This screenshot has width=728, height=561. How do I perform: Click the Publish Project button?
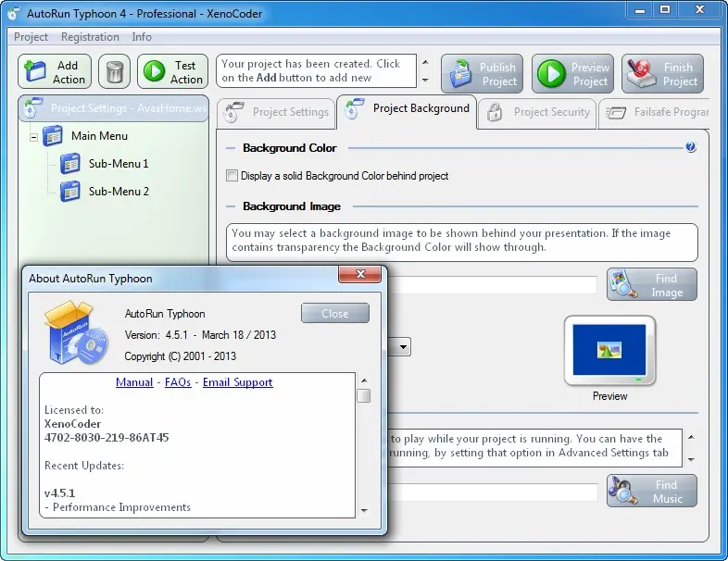(x=482, y=74)
